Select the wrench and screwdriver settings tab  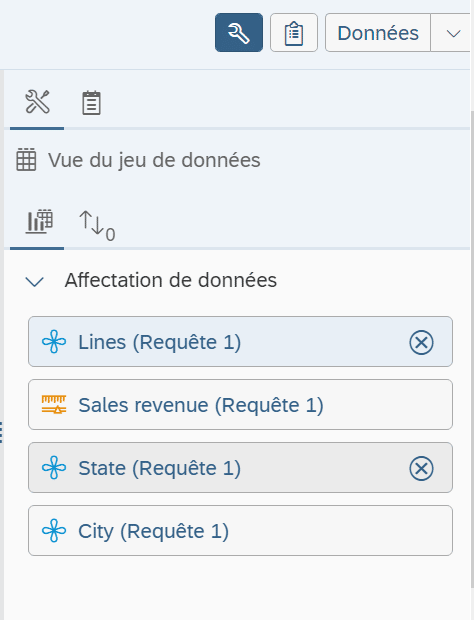[37, 102]
